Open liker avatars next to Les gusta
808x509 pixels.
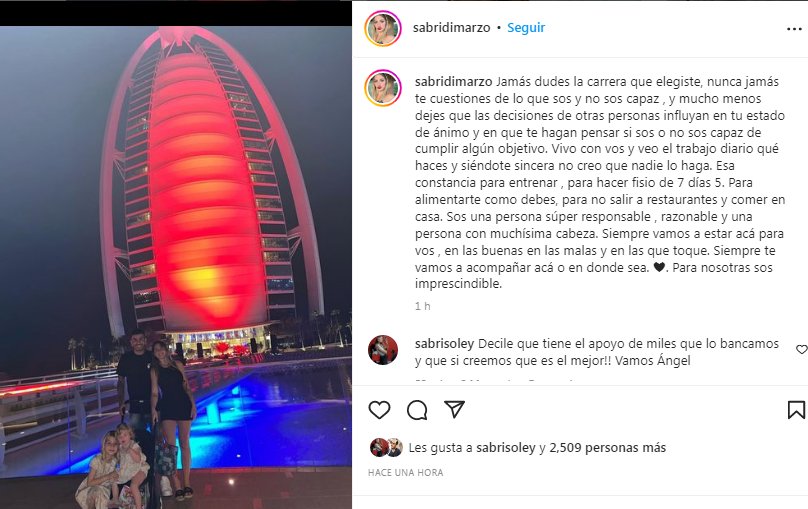(386, 448)
